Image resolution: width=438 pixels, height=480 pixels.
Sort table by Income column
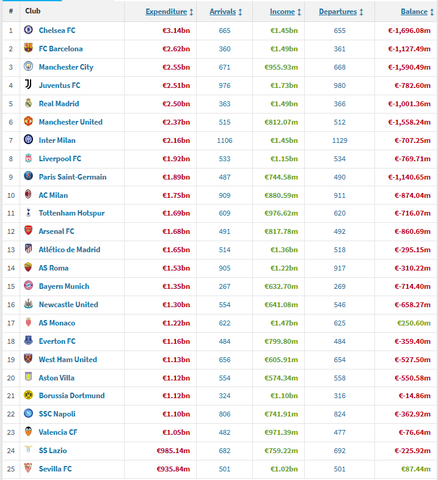coord(285,12)
